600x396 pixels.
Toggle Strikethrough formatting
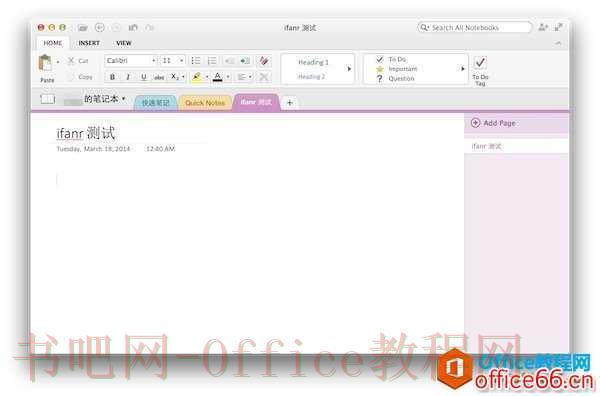click(159, 77)
